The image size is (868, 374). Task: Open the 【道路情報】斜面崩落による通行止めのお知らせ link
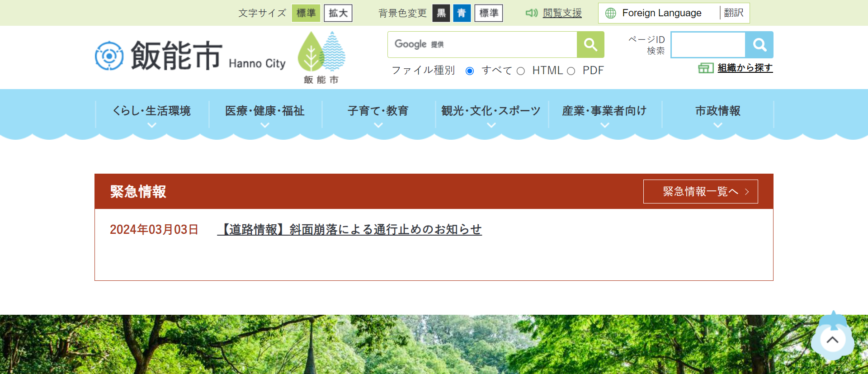[x=349, y=230]
